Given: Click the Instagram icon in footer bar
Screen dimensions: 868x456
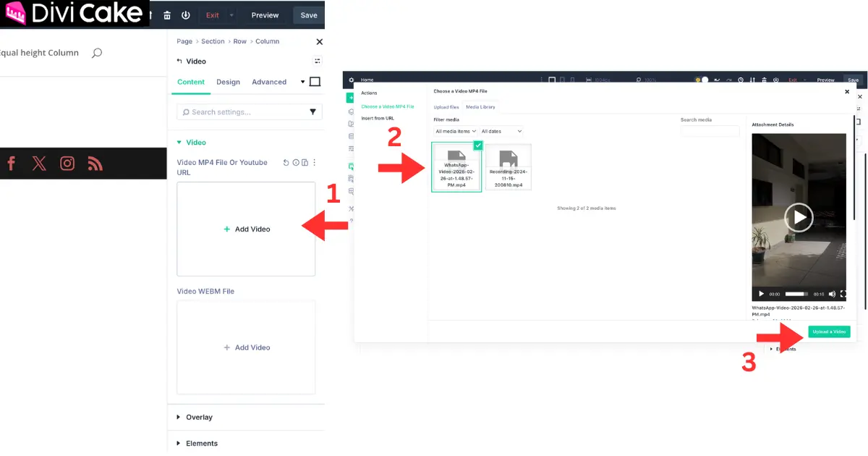Looking at the screenshot, I should coord(67,163).
